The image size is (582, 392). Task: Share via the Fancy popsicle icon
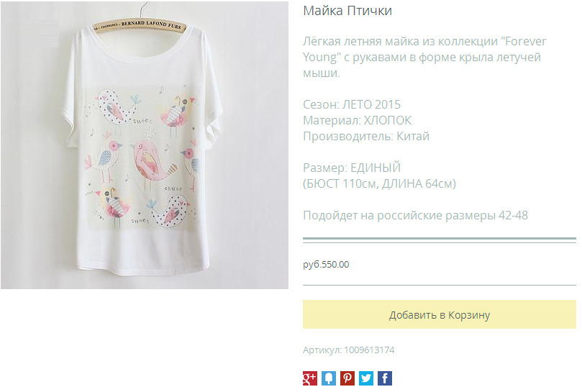tap(329, 378)
